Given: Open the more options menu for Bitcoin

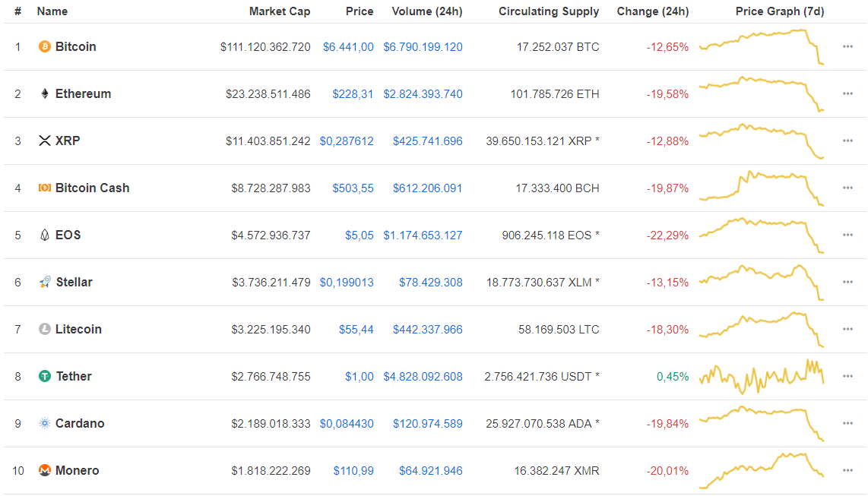Looking at the screenshot, I should [847, 46].
